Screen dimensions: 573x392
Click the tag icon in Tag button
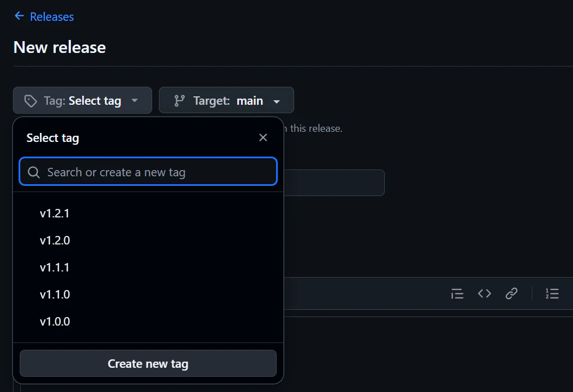[30, 101]
